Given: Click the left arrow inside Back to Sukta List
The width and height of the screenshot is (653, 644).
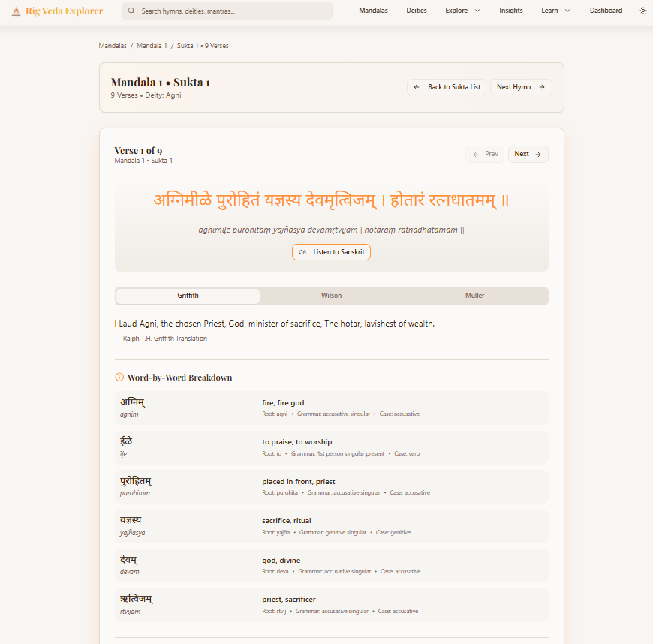Looking at the screenshot, I should click(x=417, y=86).
